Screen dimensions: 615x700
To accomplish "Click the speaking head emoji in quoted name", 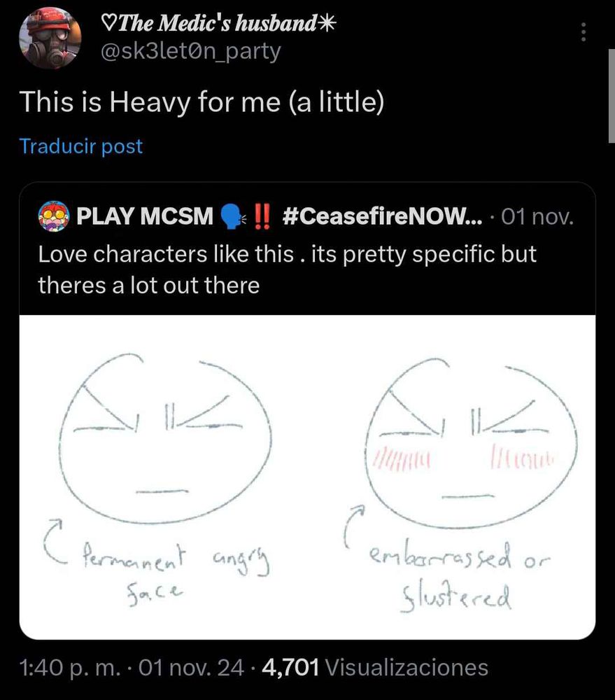I will pyautogui.click(x=231, y=216).
